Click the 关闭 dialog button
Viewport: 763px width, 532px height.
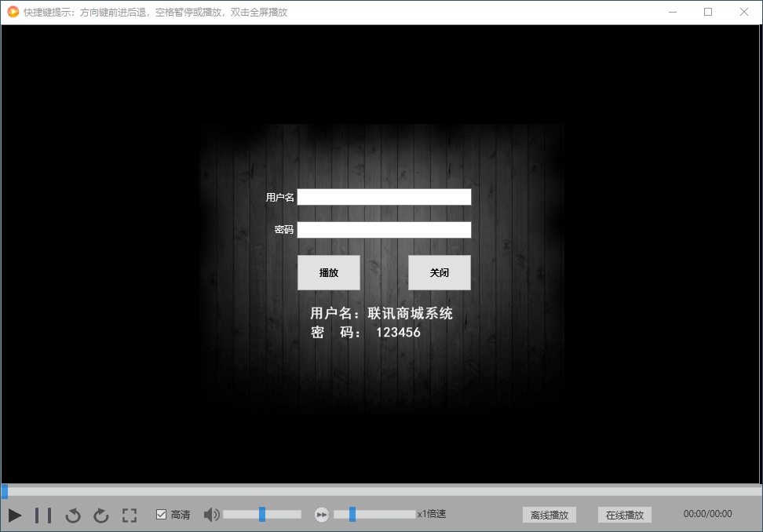click(x=440, y=272)
